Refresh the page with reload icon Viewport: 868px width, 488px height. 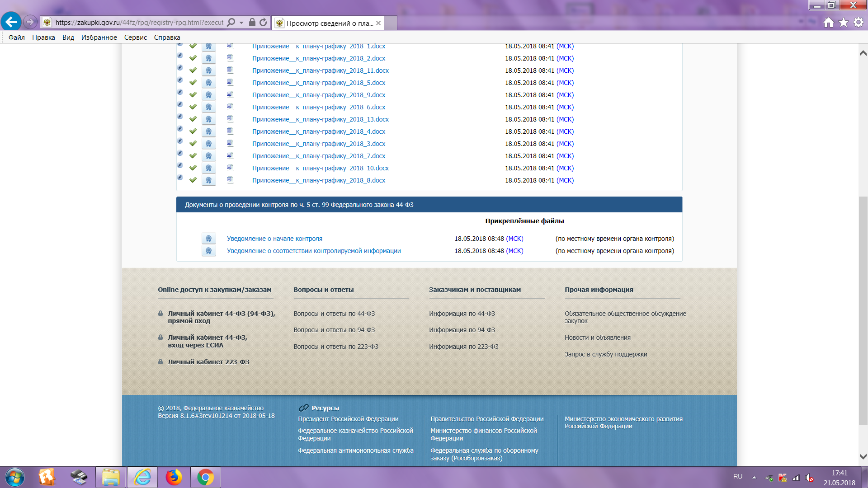(x=263, y=22)
